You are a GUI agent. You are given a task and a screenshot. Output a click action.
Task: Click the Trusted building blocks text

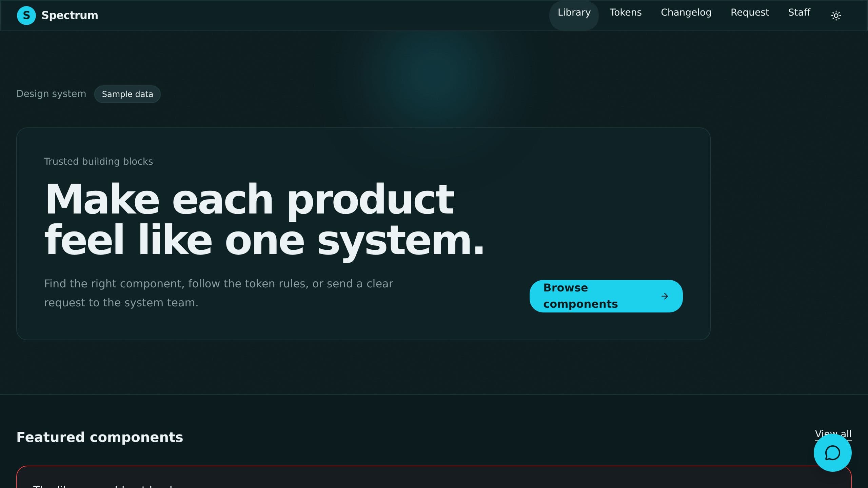click(98, 162)
